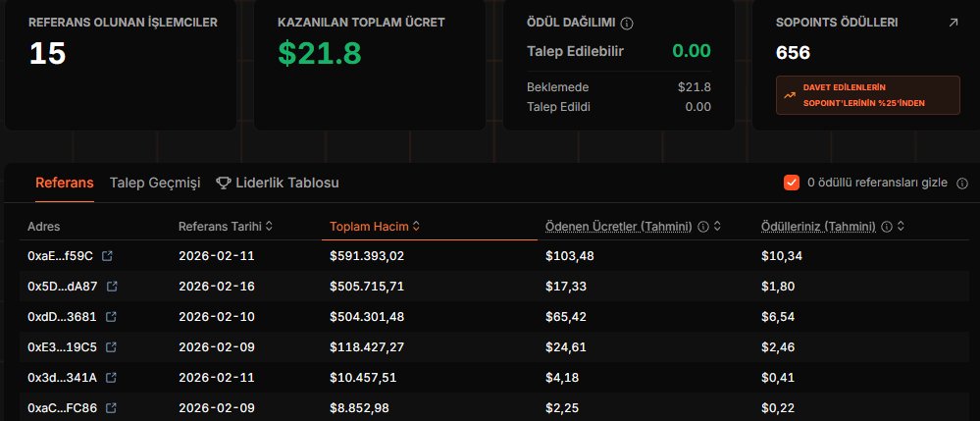Click info icon beside Ödülleriniz (Tahmini)
Viewport: 980px width, 421px height.
coord(886,227)
